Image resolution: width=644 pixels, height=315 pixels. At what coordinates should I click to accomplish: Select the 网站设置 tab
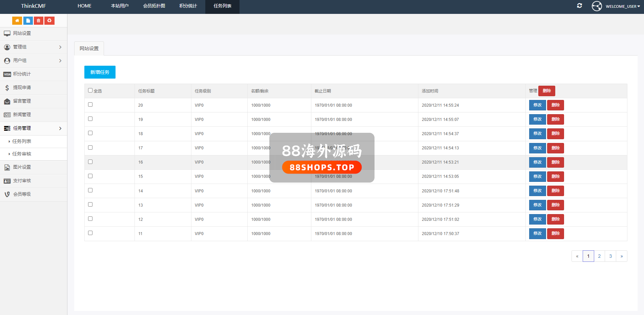coord(89,49)
